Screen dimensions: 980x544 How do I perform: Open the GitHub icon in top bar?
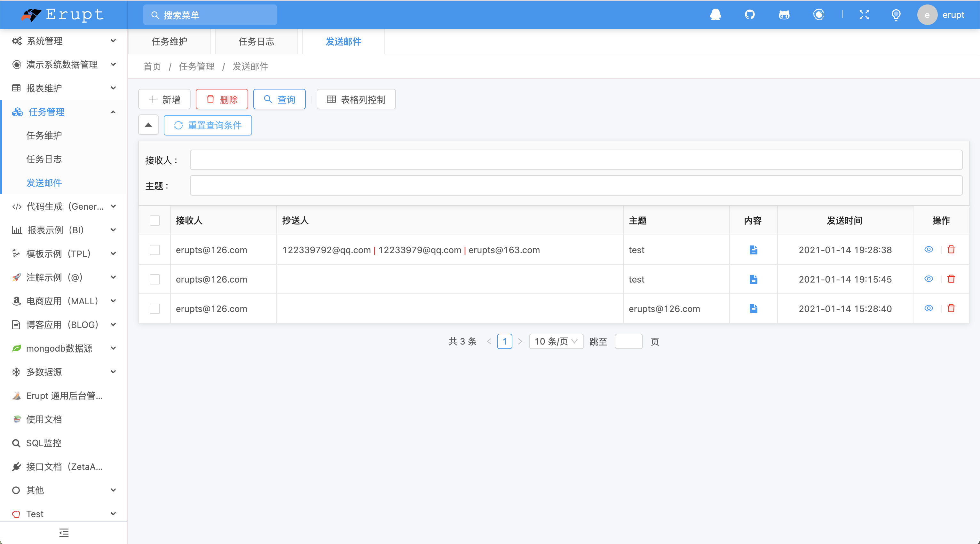coord(749,15)
